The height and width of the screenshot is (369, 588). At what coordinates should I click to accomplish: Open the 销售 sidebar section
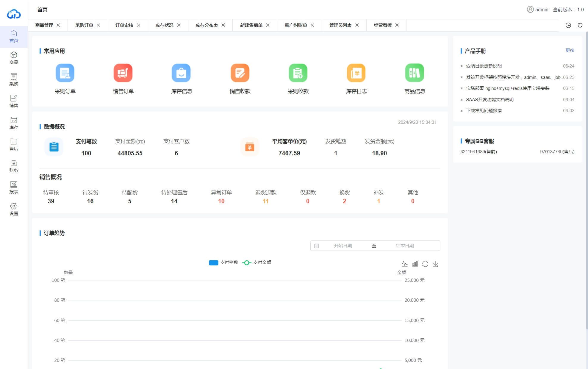(x=14, y=101)
